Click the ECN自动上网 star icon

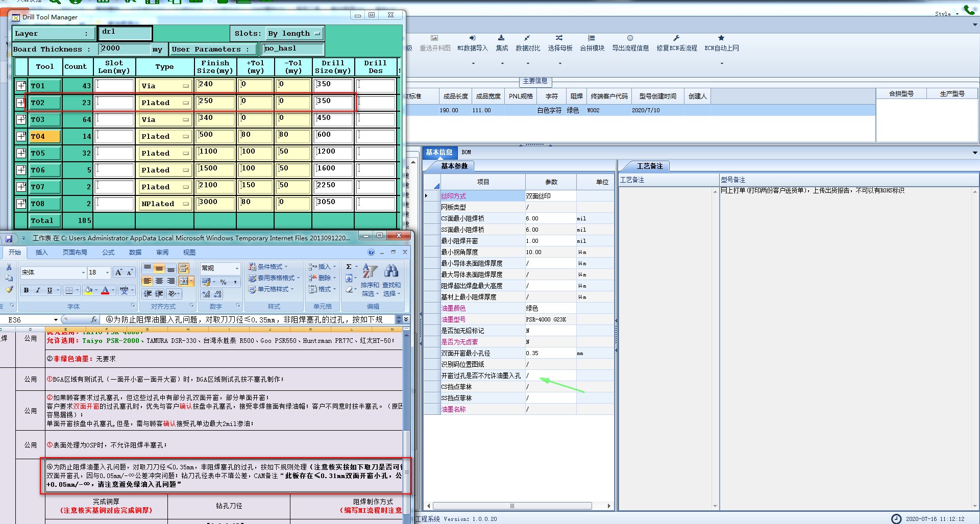[721, 38]
